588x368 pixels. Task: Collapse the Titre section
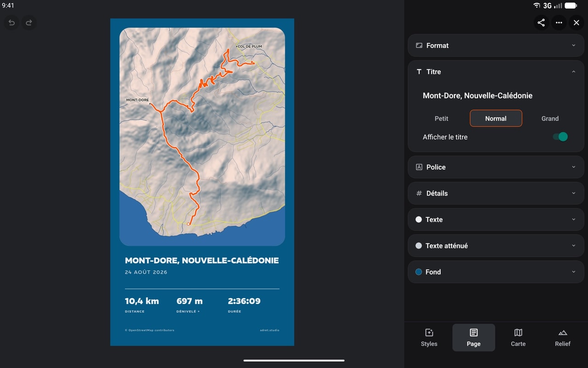coord(496,72)
